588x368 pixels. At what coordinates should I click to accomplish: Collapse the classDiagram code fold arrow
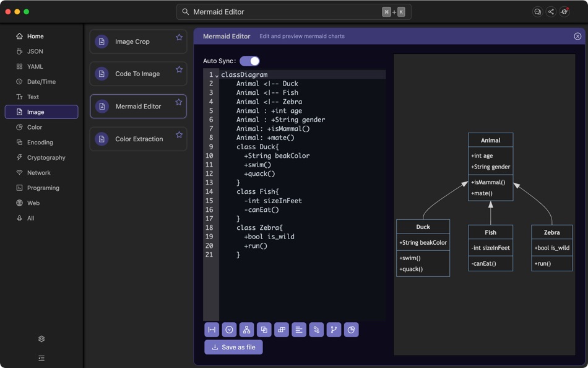tap(217, 76)
